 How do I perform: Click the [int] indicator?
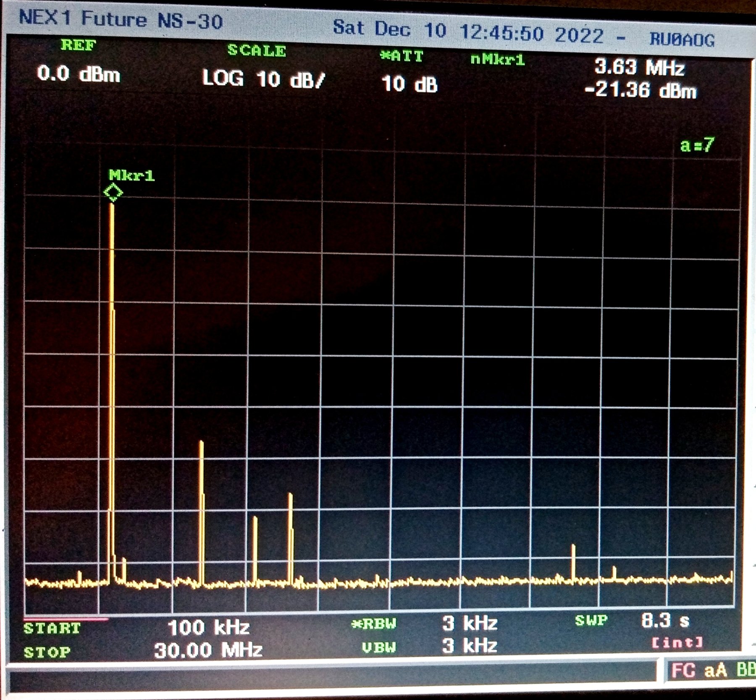(677, 642)
